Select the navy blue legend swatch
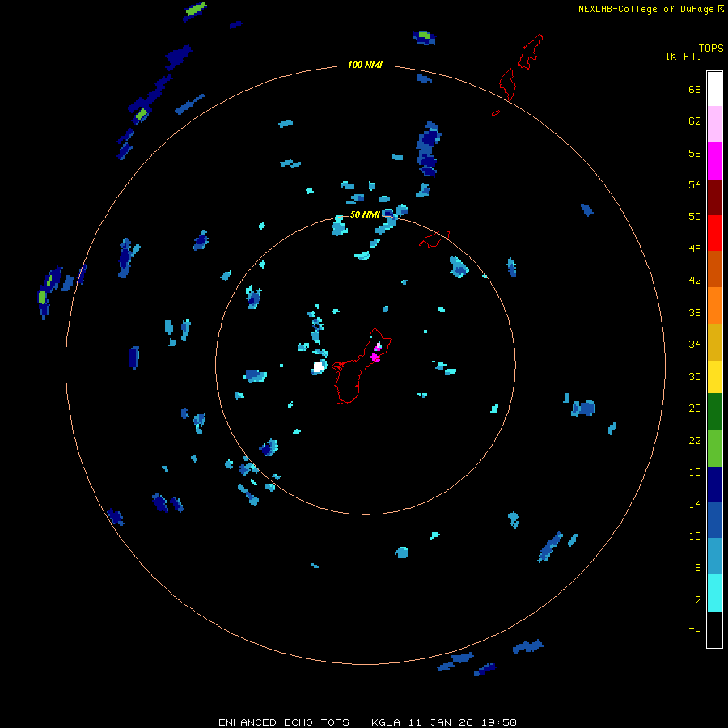728x728 pixels. [714, 485]
